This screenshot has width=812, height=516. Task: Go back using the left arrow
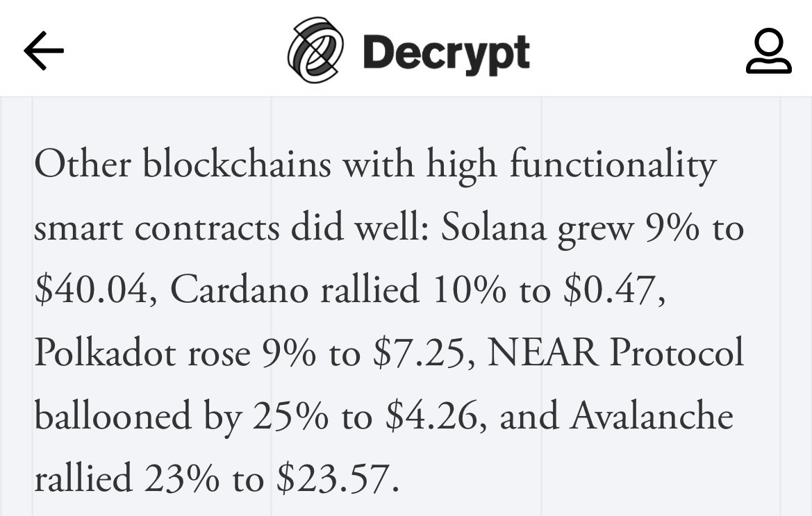point(44,50)
